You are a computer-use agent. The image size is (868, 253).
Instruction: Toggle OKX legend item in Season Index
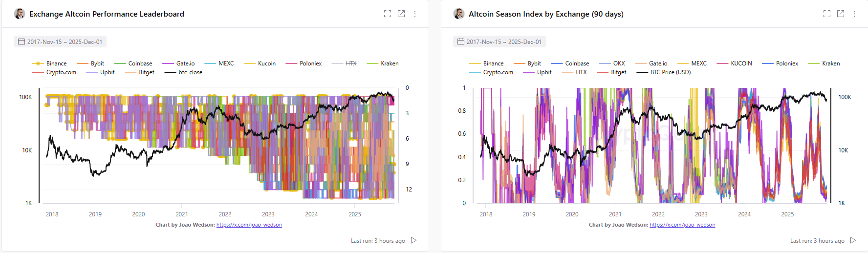click(619, 63)
